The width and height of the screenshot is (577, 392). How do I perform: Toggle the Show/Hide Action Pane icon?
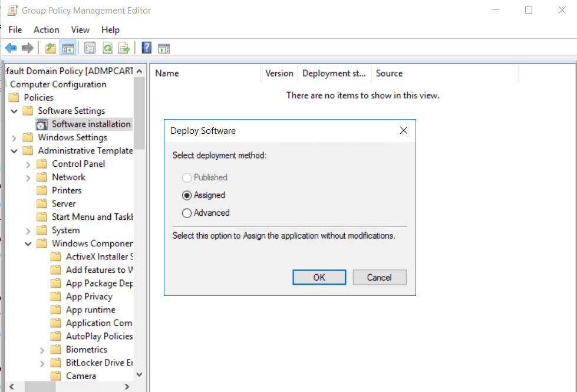click(164, 48)
